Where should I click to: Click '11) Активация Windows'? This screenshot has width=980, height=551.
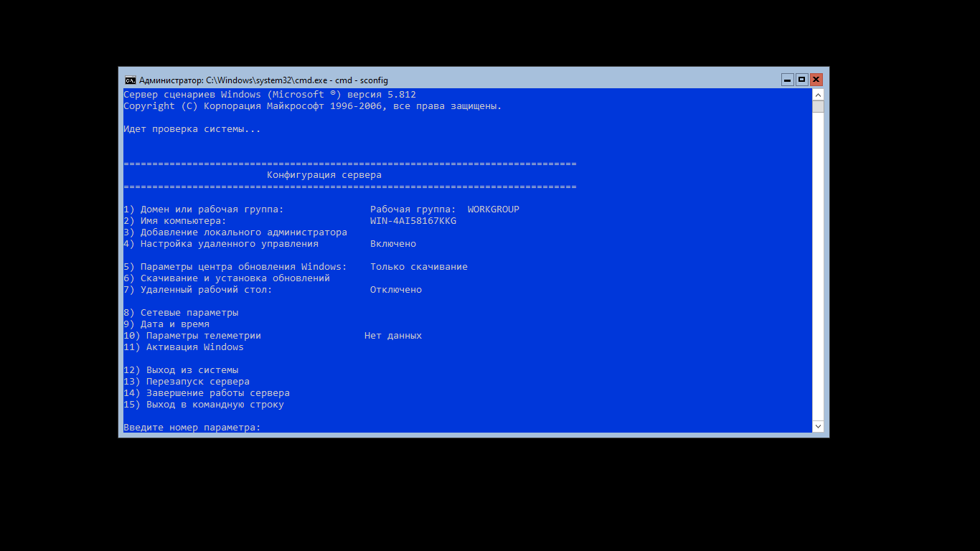(184, 347)
